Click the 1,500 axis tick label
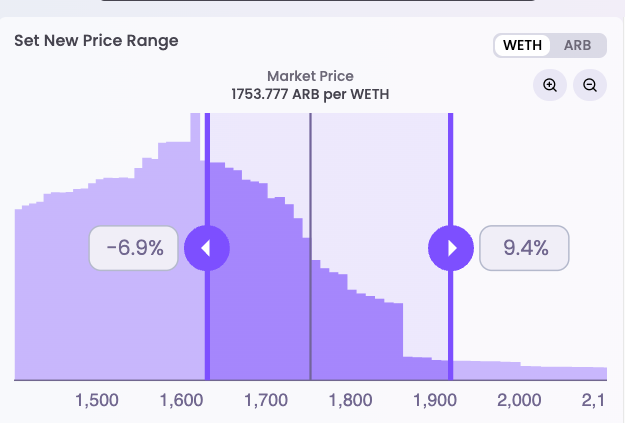 (x=97, y=400)
